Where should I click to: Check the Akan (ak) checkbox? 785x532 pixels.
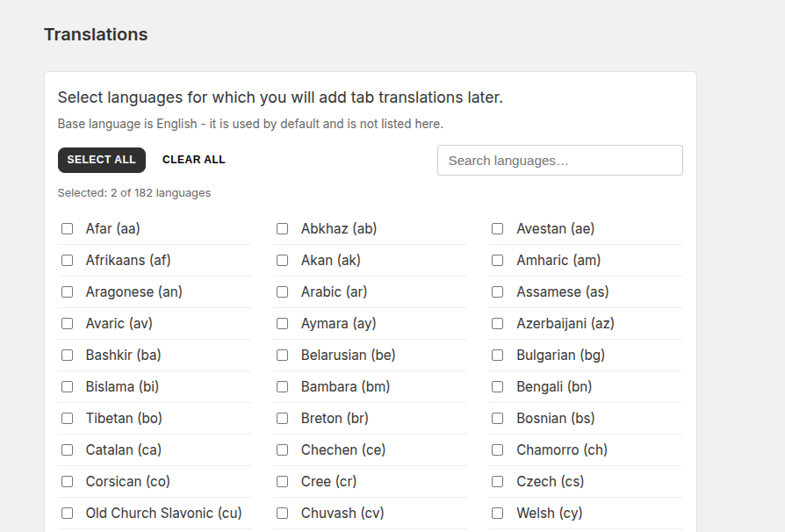coord(283,260)
